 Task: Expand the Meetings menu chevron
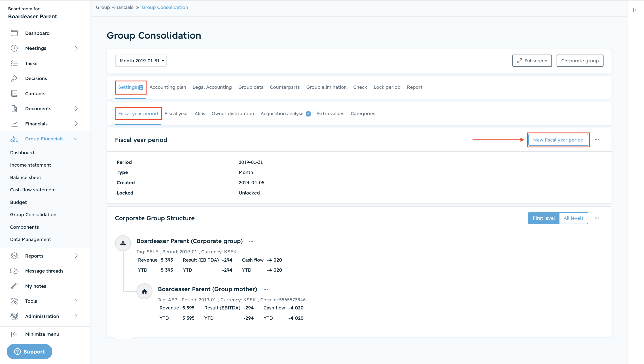tap(76, 48)
